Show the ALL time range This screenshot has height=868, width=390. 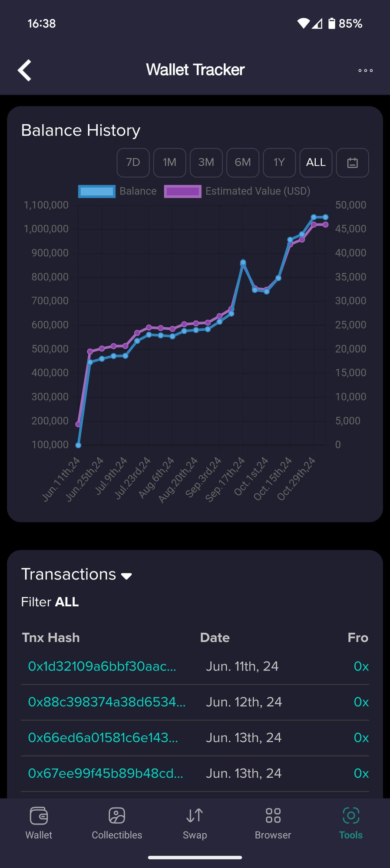316,163
